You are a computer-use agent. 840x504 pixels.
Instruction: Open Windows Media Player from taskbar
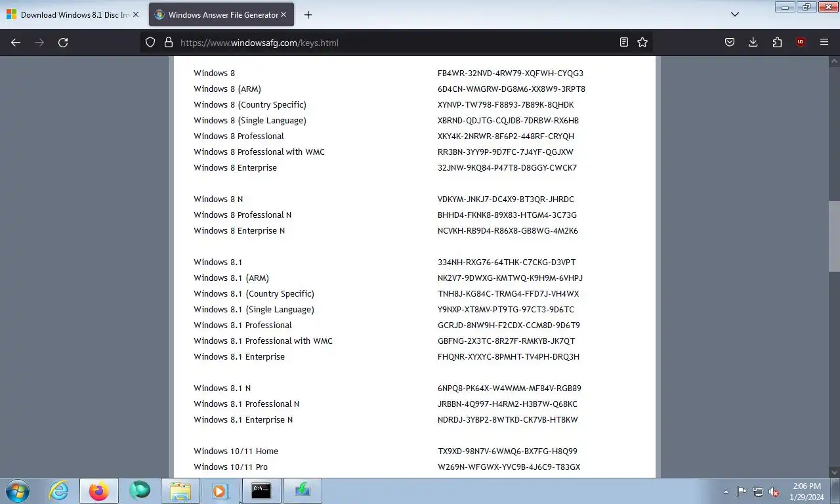220,491
